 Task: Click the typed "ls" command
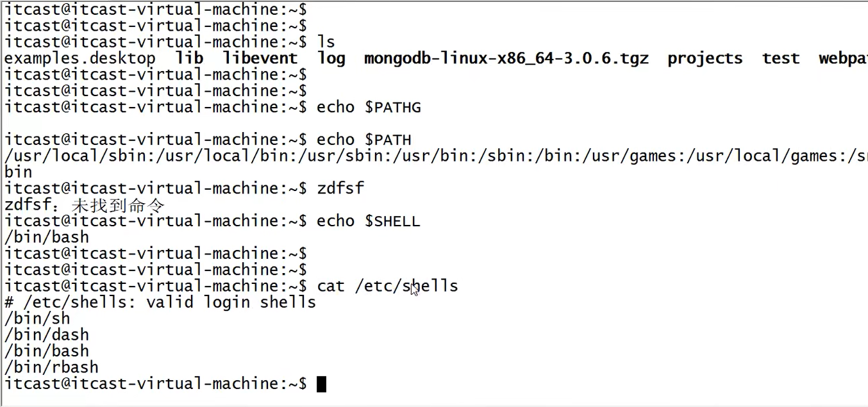(326, 42)
